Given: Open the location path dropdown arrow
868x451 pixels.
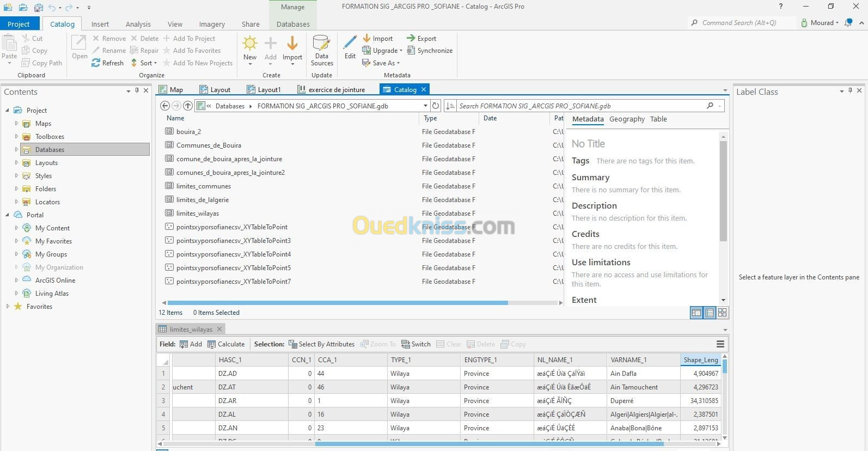Looking at the screenshot, I should [x=425, y=106].
